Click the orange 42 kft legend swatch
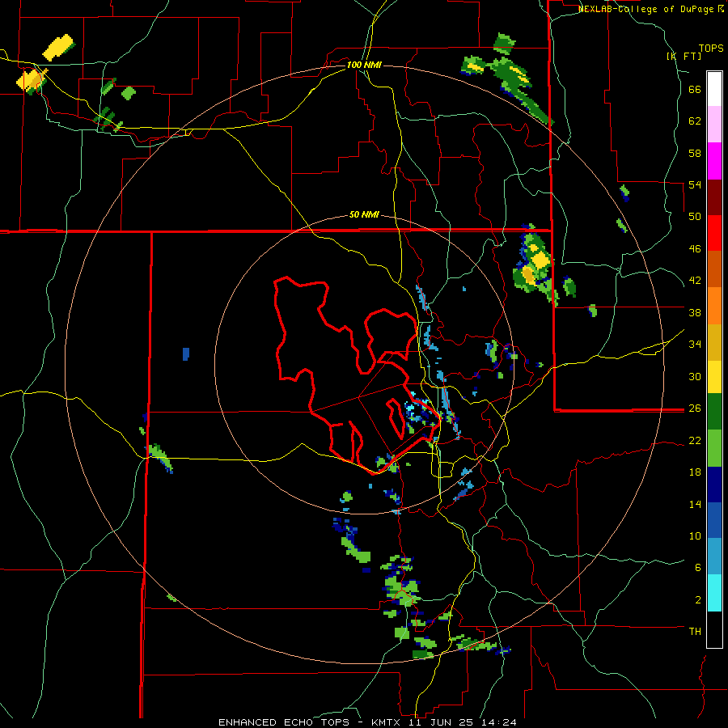The height and width of the screenshot is (728, 728). click(x=714, y=306)
